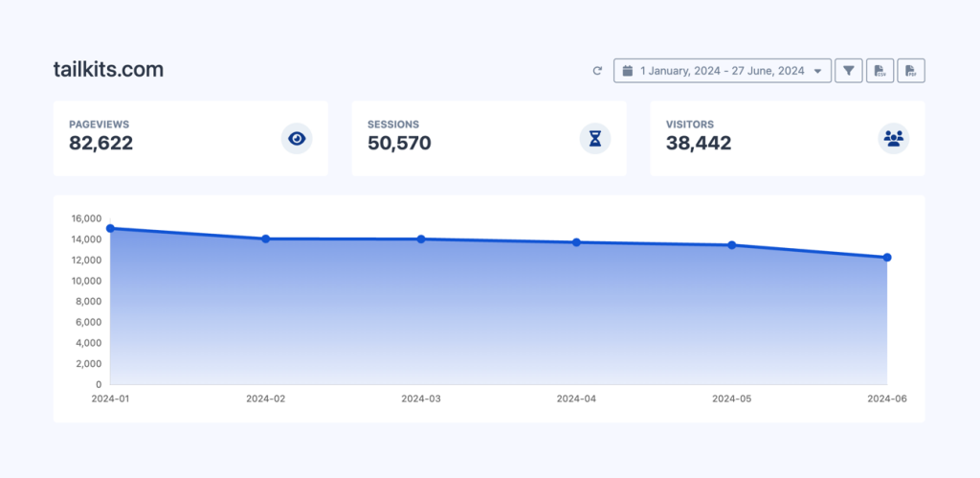Screen dimensions: 980x478
Task: Click the 2024-03 data point on chart
Action: click(x=421, y=239)
